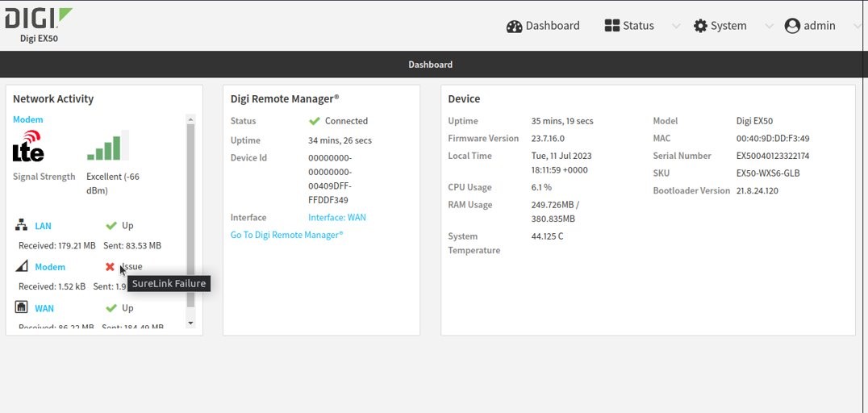The image size is (868, 413).
Task: Click the Modem signal triangle icon
Action: coord(21,266)
